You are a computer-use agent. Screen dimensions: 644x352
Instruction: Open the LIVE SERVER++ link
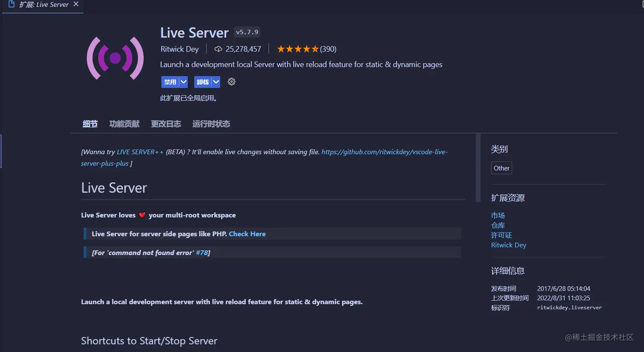[x=140, y=152]
